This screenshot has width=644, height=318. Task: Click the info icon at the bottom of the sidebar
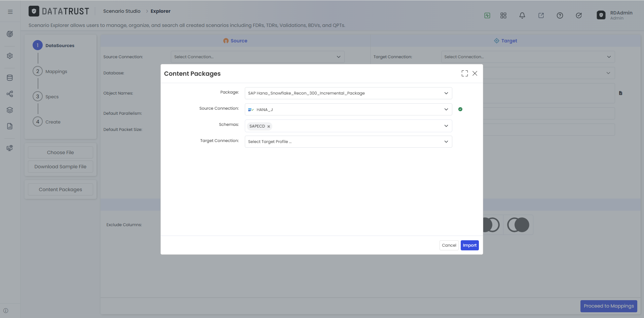[x=6, y=311]
